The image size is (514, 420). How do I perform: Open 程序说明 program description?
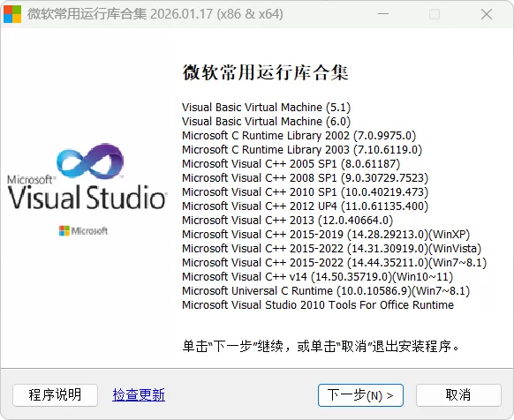pos(55,395)
